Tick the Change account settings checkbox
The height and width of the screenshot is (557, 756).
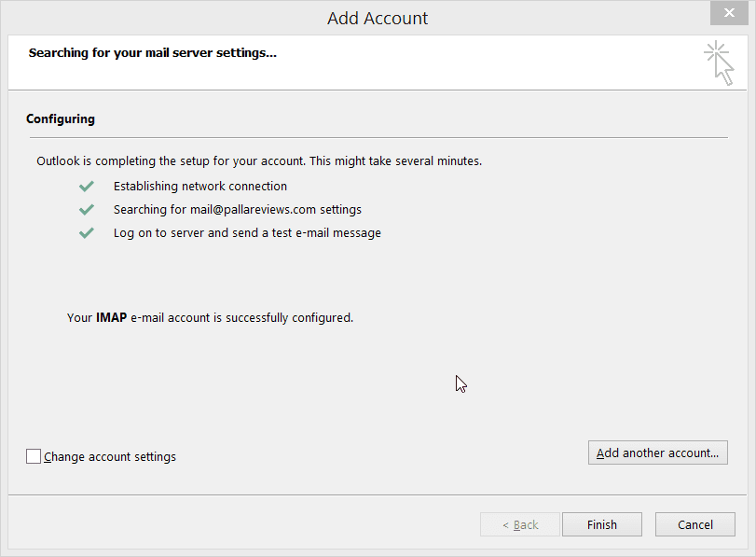point(34,456)
